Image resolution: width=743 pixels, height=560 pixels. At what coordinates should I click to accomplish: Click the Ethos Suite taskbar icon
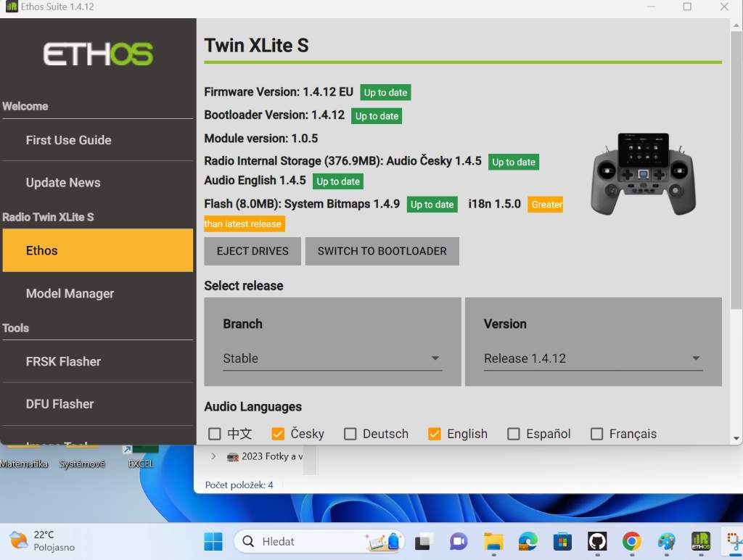[x=701, y=541]
